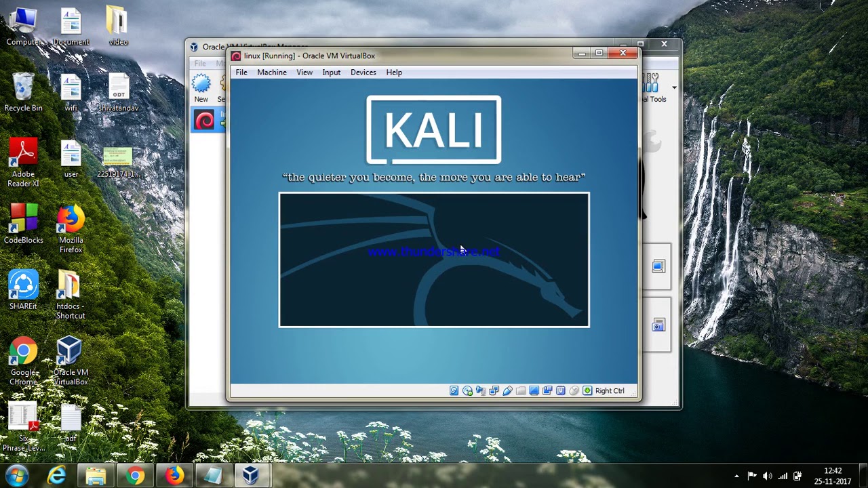Select the shivatandav ODT file
Image resolution: width=868 pixels, height=488 pixels.
(118, 92)
